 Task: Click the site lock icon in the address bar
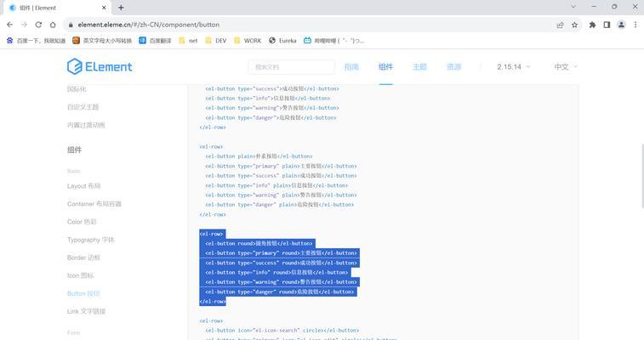71,25
